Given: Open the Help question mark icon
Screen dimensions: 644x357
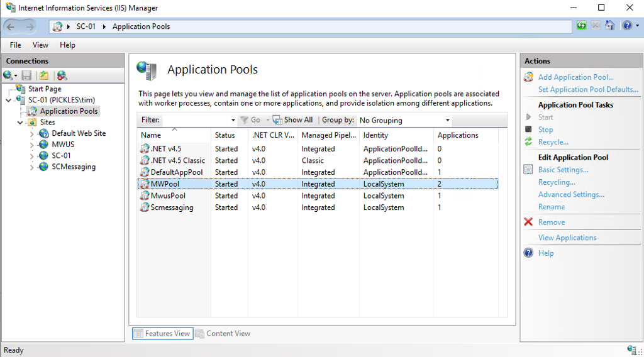Looking at the screenshot, I should (627, 25).
